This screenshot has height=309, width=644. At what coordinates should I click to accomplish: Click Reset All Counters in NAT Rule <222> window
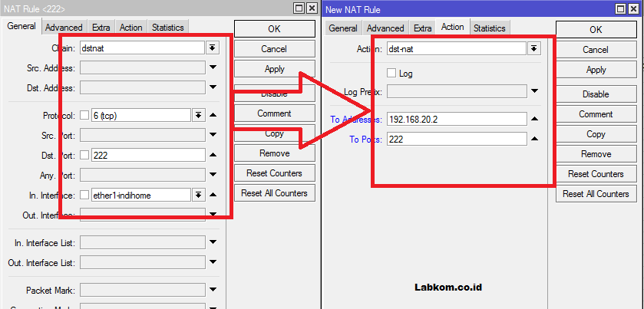274,193
